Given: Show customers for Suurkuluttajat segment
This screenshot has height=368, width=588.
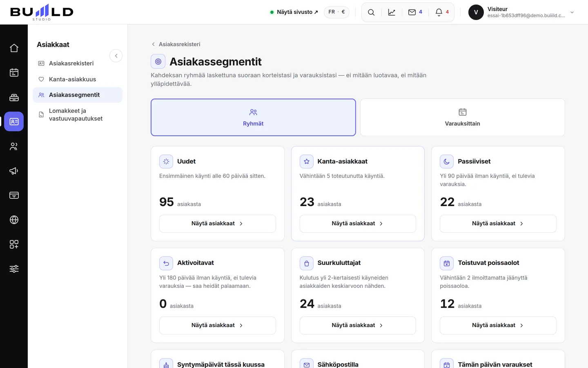Looking at the screenshot, I should click(x=358, y=325).
